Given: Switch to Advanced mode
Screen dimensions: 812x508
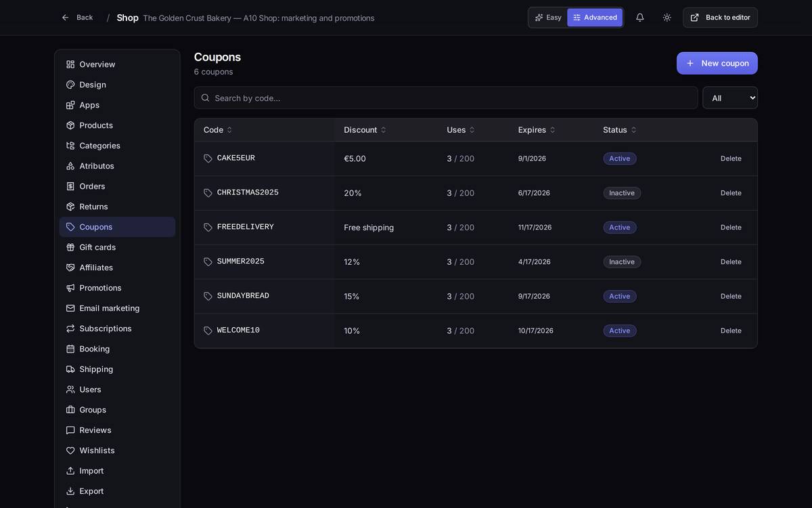Looking at the screenshot, I should coord(595,18).
